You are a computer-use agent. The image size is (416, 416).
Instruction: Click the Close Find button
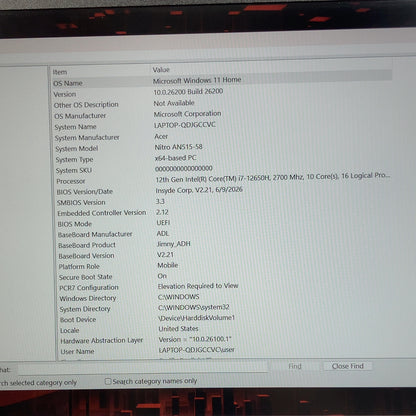click(x=348, y=366)
